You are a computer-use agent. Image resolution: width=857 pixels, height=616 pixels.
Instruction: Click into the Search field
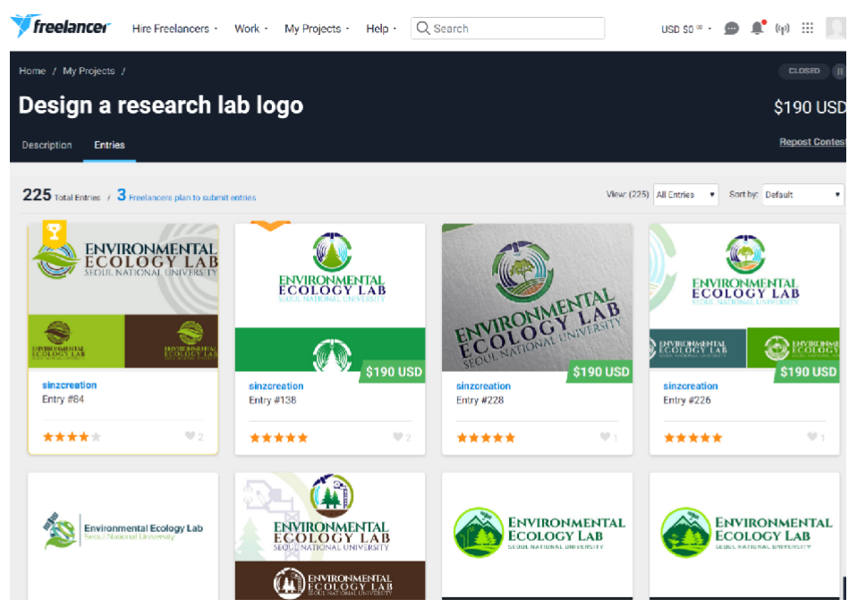(508, 29)
